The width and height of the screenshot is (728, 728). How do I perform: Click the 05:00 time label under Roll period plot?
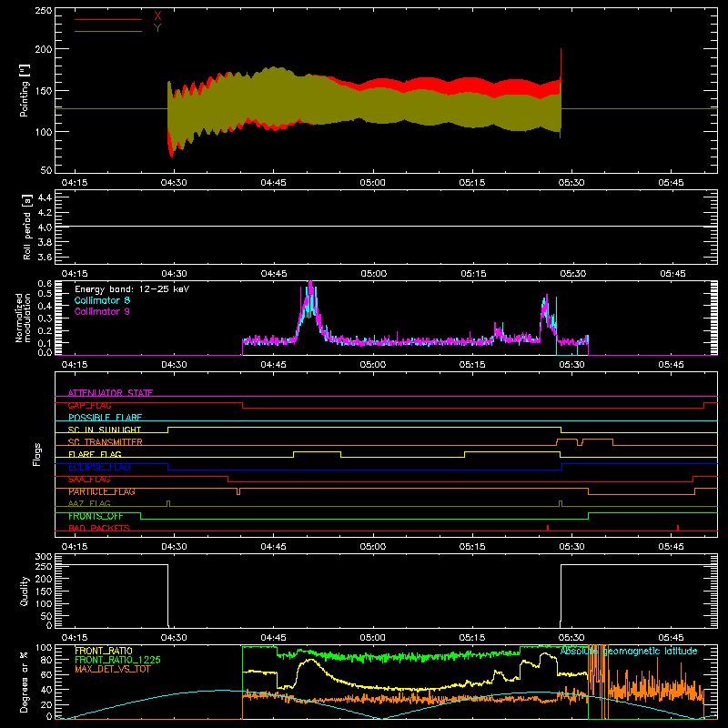pyautogui.click(x=373, y=274)
